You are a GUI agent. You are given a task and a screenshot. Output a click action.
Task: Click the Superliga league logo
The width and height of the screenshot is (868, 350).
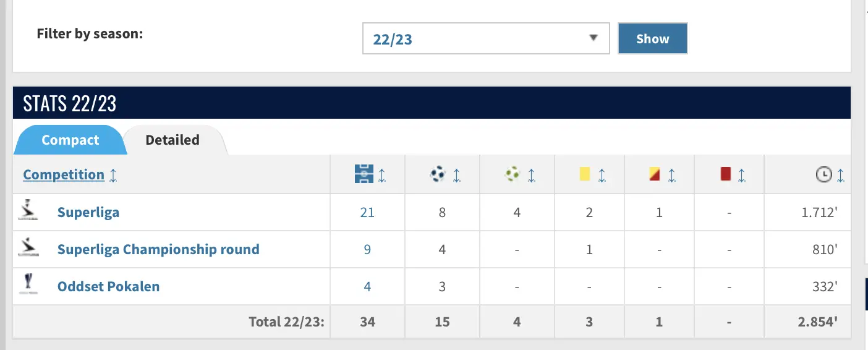[28, 212]
